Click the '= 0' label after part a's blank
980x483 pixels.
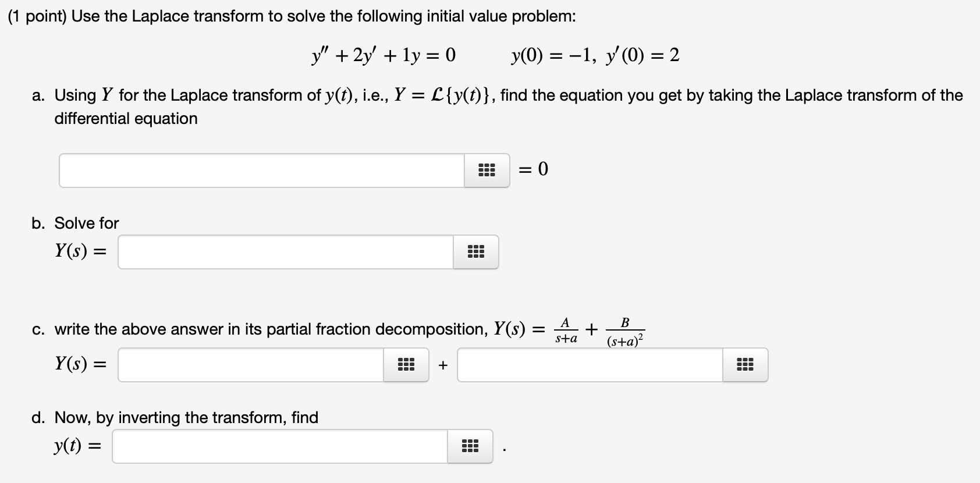(x=531, y=170)
